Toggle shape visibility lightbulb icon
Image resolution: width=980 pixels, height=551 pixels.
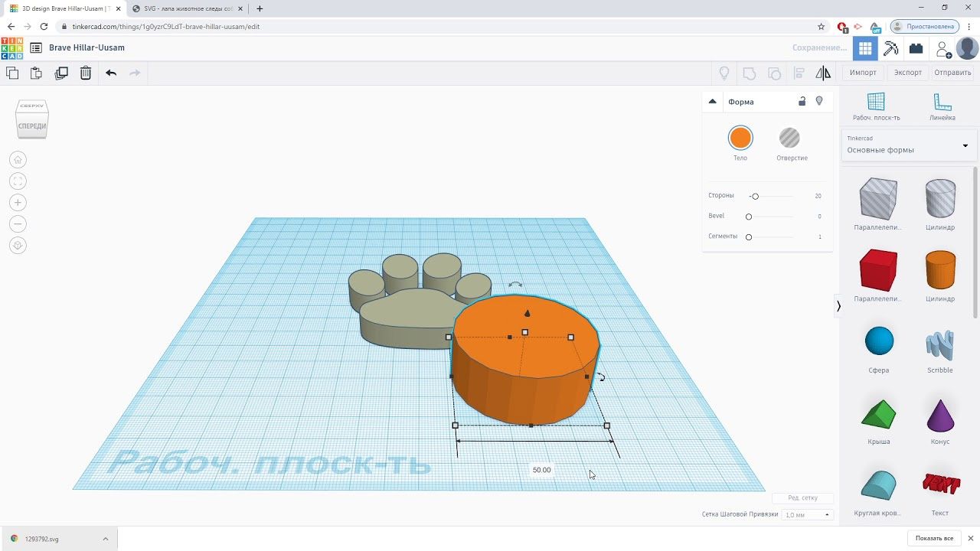(819, 101)
